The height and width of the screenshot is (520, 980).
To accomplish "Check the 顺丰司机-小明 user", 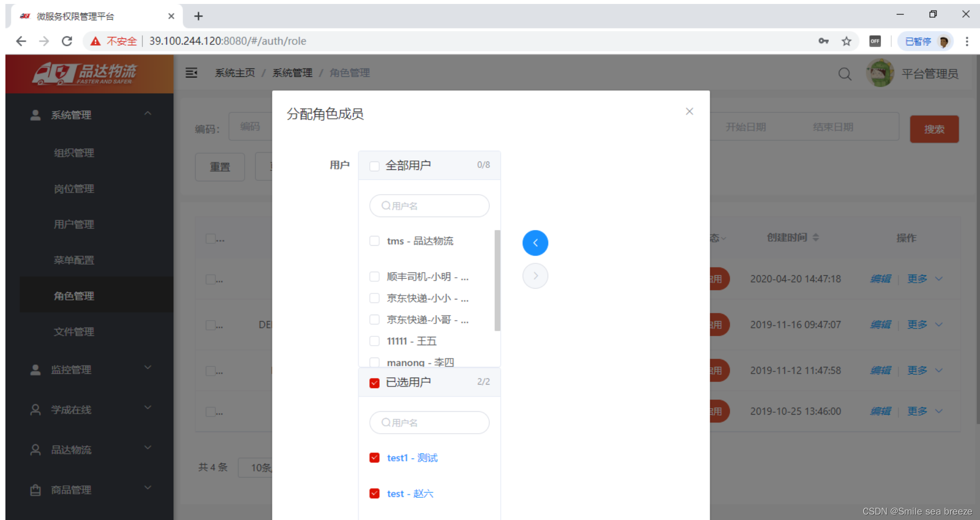I will (x=374, y=277).
